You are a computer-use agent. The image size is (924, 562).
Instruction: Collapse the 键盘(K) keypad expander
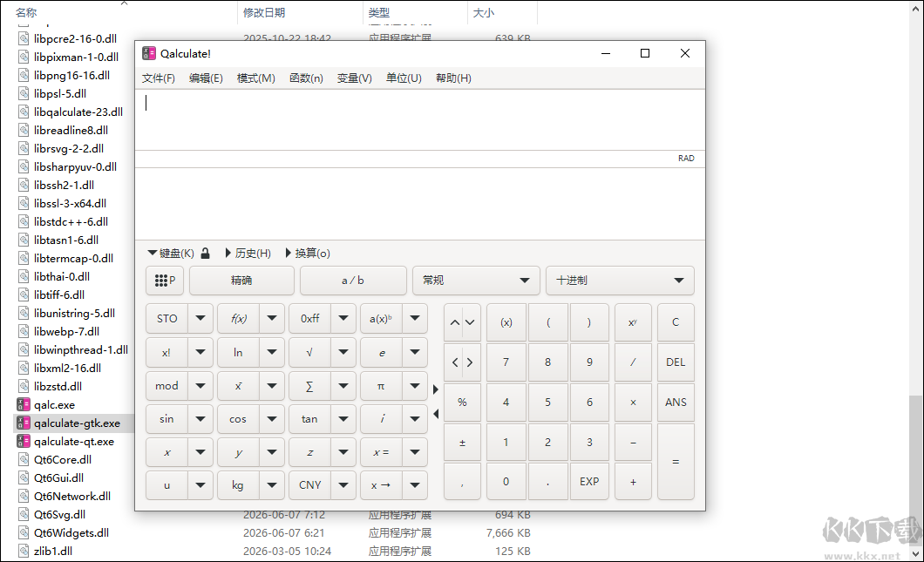[171, 254]
